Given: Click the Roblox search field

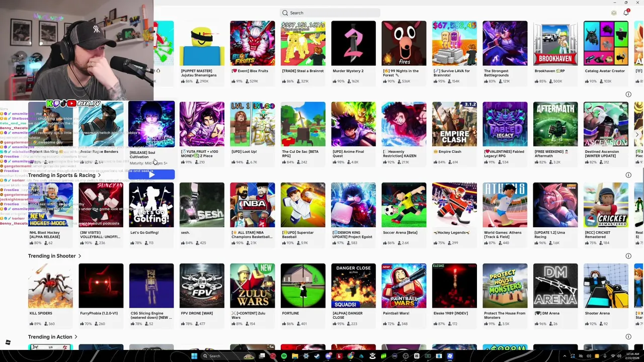Looking at the screenshot, I should click(330, 13).
